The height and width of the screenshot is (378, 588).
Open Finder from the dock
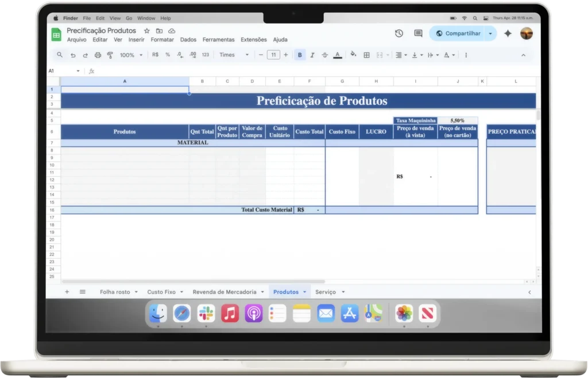point(158,313)
